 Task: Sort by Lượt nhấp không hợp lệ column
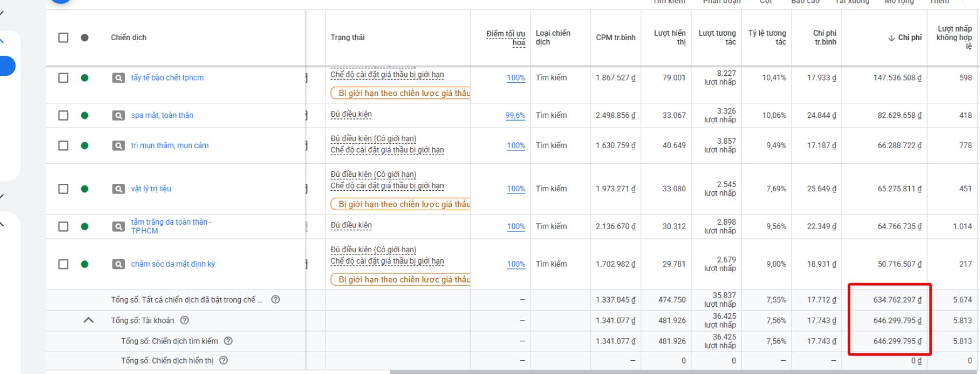point(954,37)
